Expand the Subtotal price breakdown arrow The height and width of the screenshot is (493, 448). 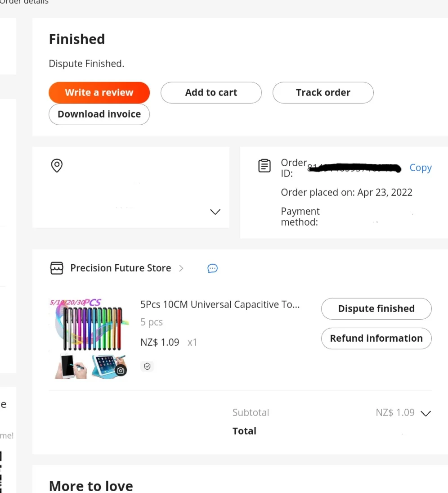click(426, 413)
